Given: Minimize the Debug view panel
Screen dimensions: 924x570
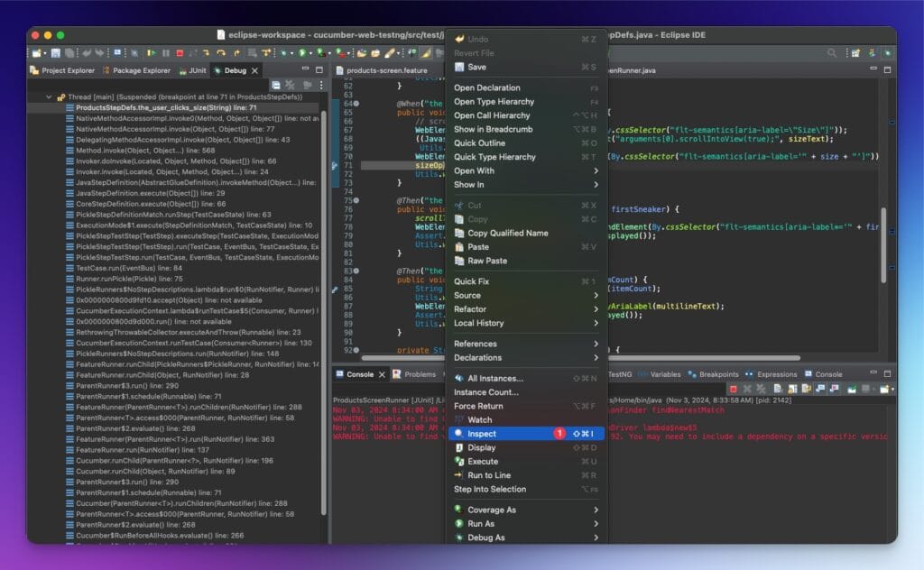Looking at the screenshot, I should pos(305,69).
